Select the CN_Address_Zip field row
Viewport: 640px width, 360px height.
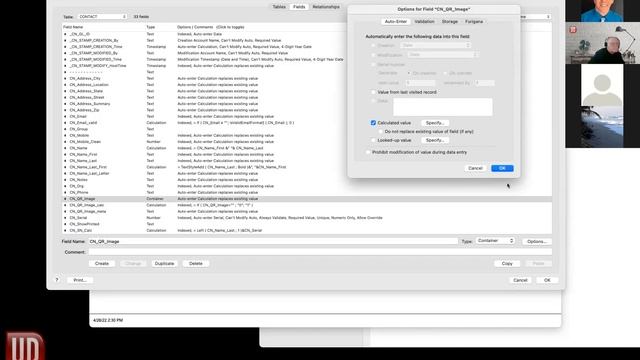(x=307, y=110)
